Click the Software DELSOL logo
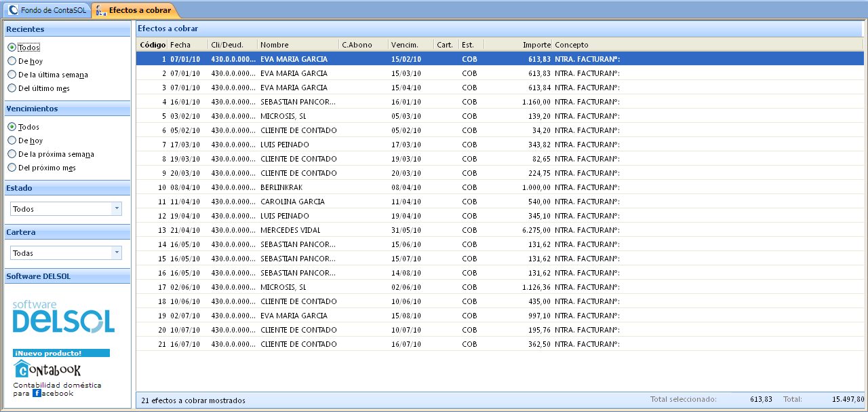The width and height of the screenshot is (868, 412). click(63, 317)
